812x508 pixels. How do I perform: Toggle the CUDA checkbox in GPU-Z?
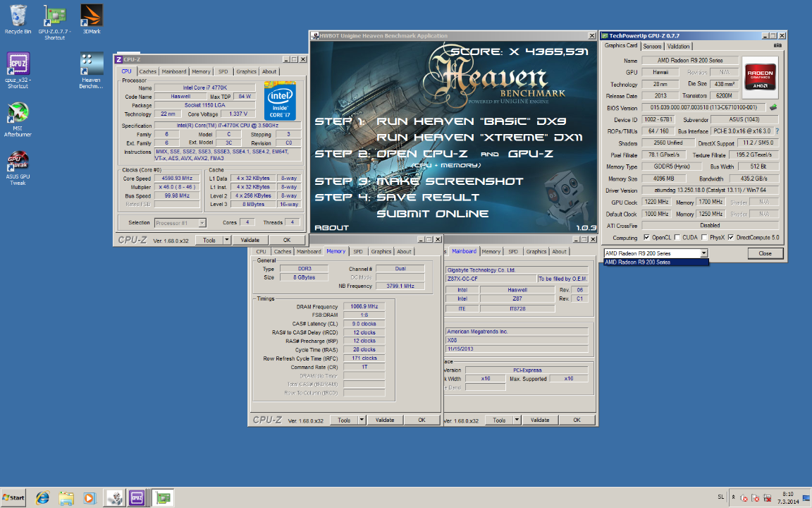(677, 237)
